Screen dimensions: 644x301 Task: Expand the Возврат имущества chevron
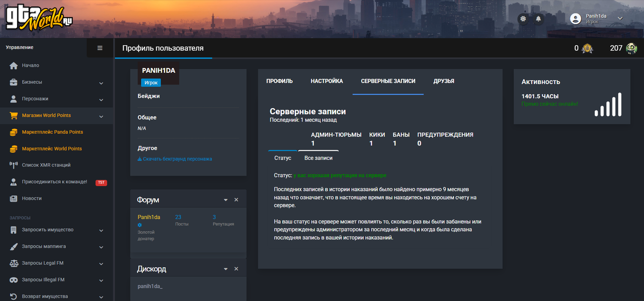click(x=101, y=297)
